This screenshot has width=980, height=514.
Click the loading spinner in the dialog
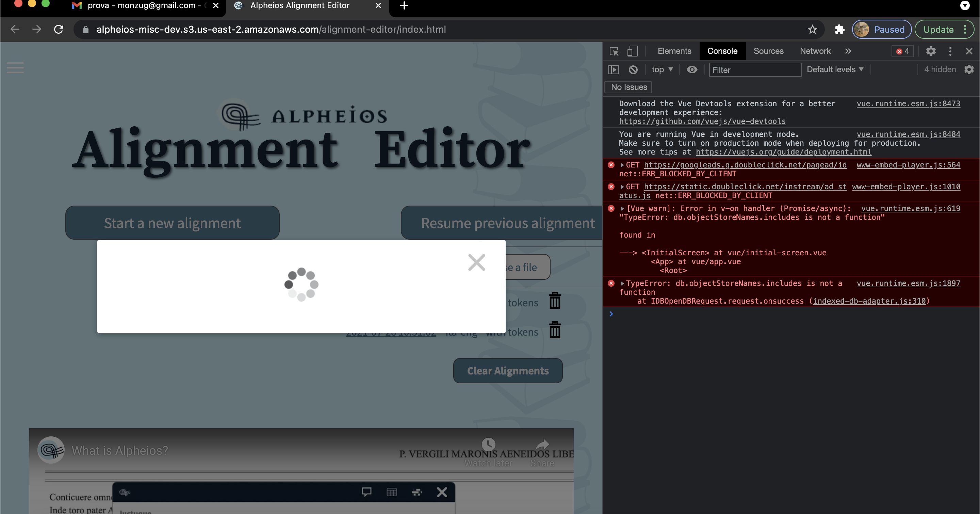click(x=301, y=285)
